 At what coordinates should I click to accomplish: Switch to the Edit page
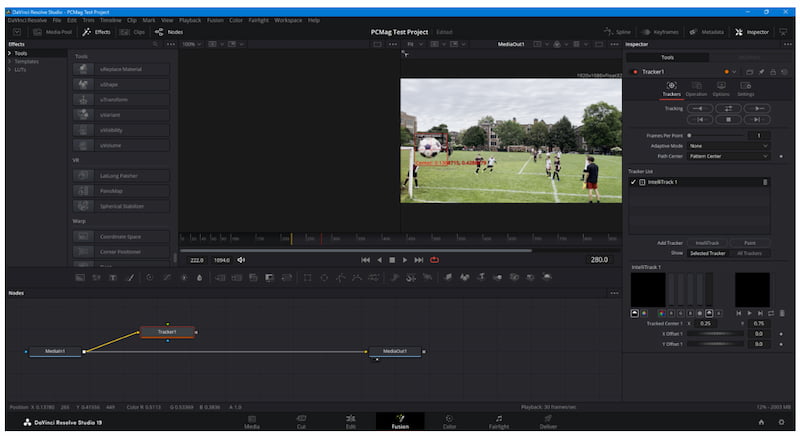(x=351, y=422)
